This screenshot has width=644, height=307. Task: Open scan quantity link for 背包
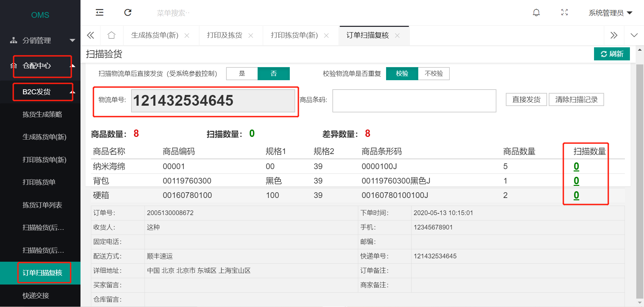576,181
